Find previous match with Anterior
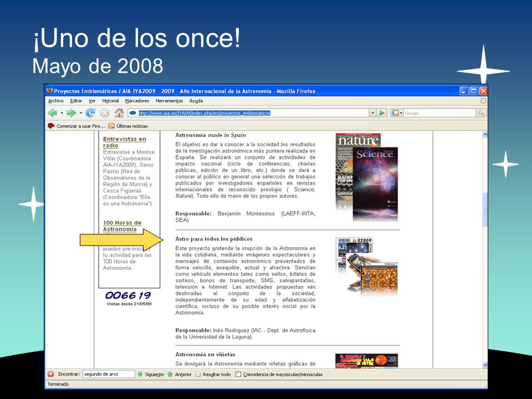This screenshot has height=399, width=532. coord(180,374)
